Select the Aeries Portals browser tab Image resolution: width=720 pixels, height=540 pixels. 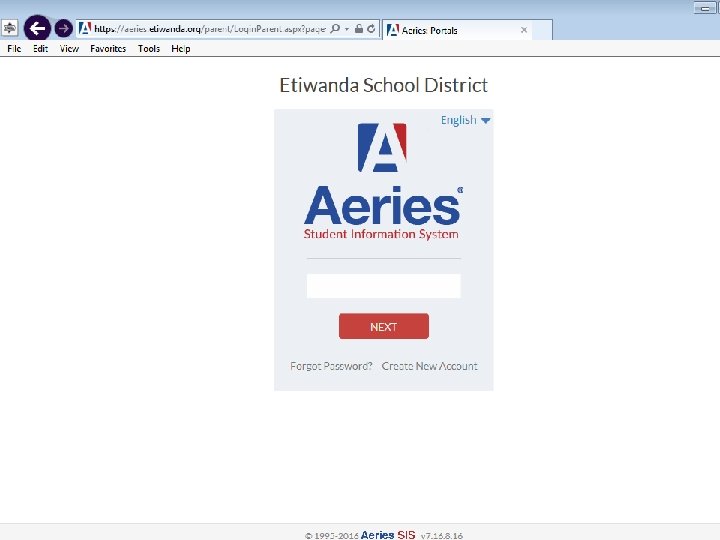(x=457, y=30)
